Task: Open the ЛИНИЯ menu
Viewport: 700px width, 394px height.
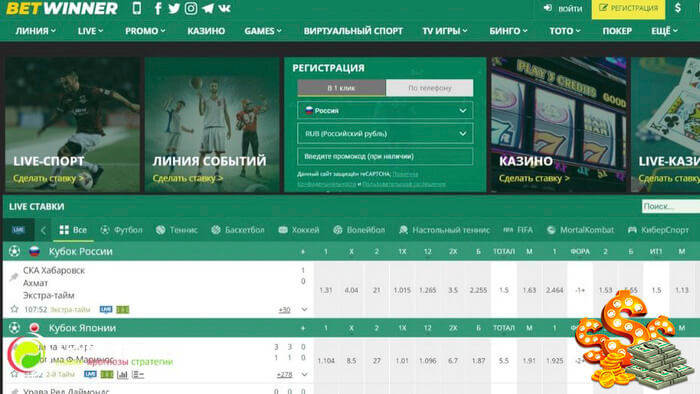Action: 36,31
